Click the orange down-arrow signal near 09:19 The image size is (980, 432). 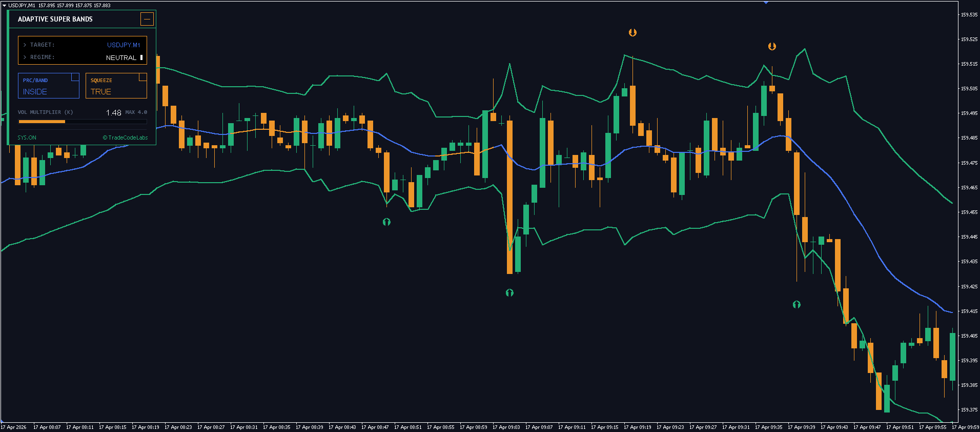(x=632, y=33)
